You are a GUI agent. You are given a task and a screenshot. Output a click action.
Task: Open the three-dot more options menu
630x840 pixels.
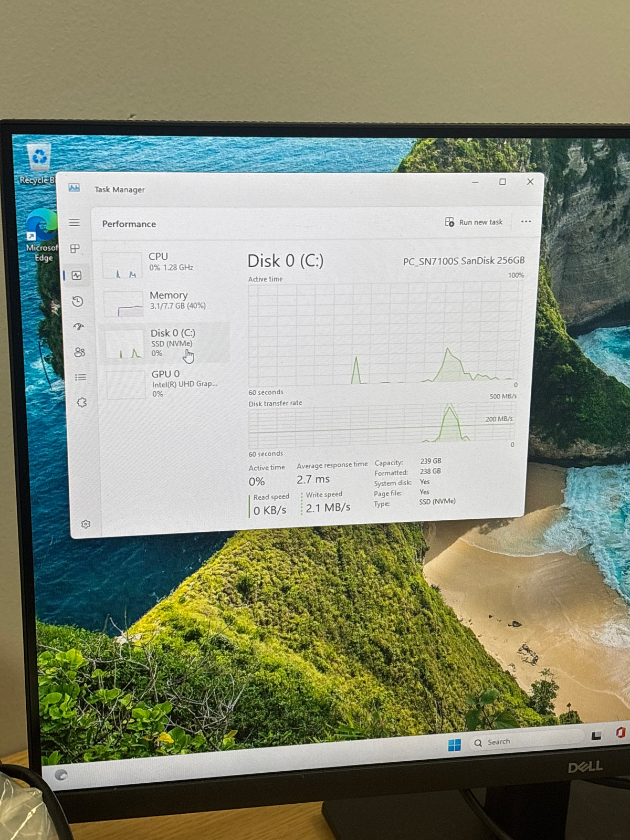pyautogui.click(x=526, y=222)
